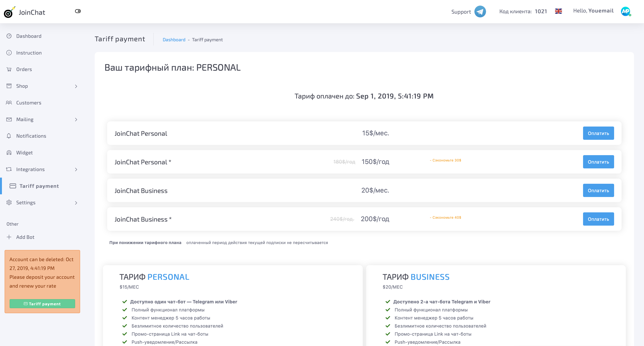Image resolution: width=644 pixels, height=346 pixels.
Task: Click the user avatar in the top right
Action: [x=626, y=11]
